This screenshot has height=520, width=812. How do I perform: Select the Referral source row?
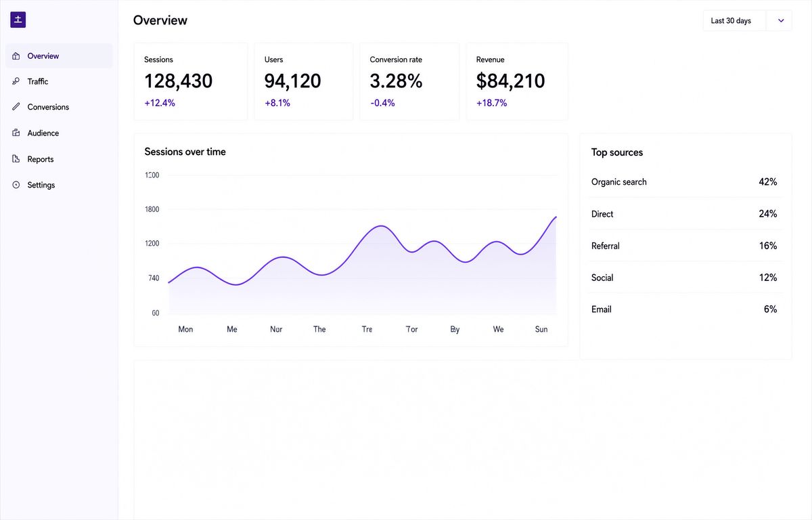click(684, 246)
